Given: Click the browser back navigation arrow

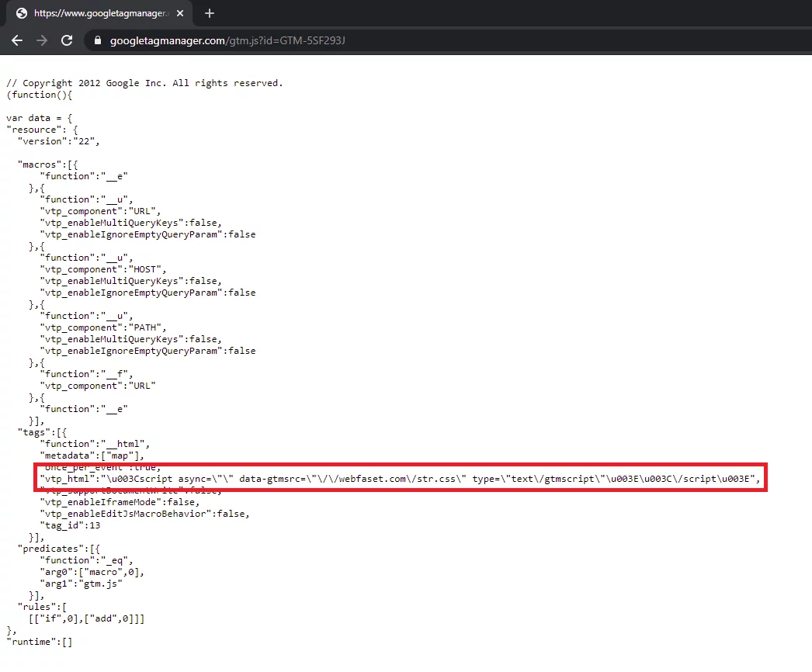Looking at the screenshot, I should click(x=17, y=40).
